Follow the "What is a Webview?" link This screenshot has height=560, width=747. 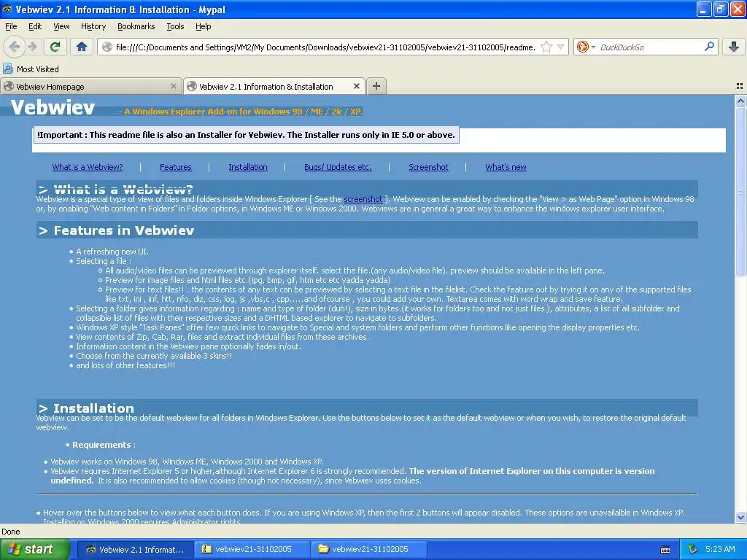[x=88, y=167]
